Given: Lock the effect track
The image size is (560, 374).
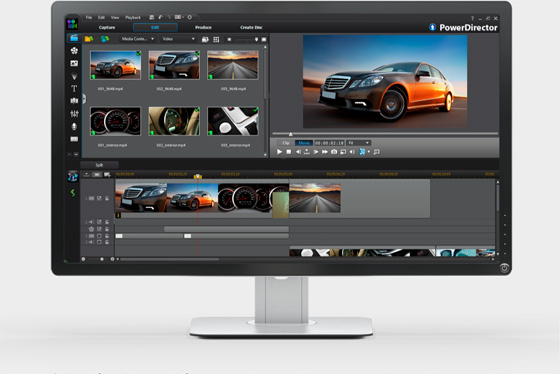Looking at the screenshot, I should 107,229.
